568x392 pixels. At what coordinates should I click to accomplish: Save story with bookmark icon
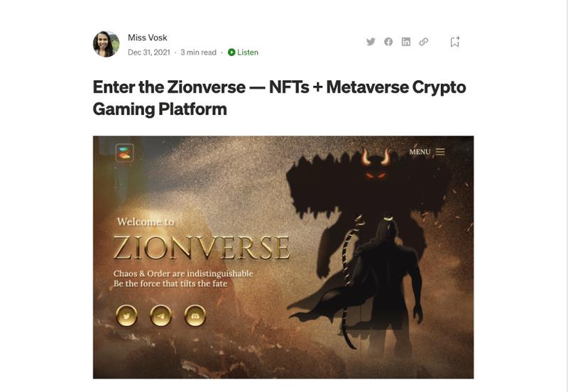click(x=455, y=42)
